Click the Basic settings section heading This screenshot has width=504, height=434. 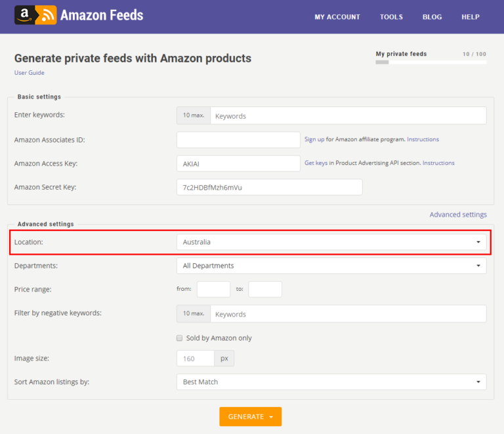click(x=39, y=97)
